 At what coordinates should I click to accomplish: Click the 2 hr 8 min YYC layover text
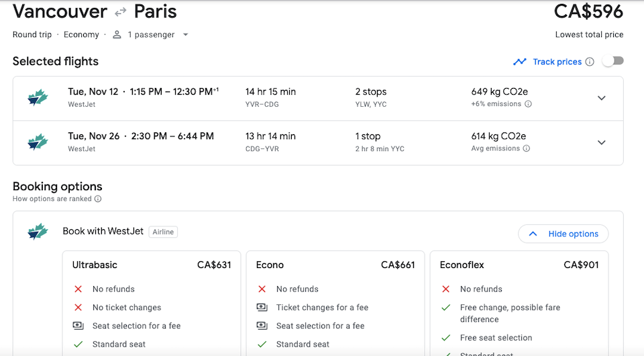point(380,149)
